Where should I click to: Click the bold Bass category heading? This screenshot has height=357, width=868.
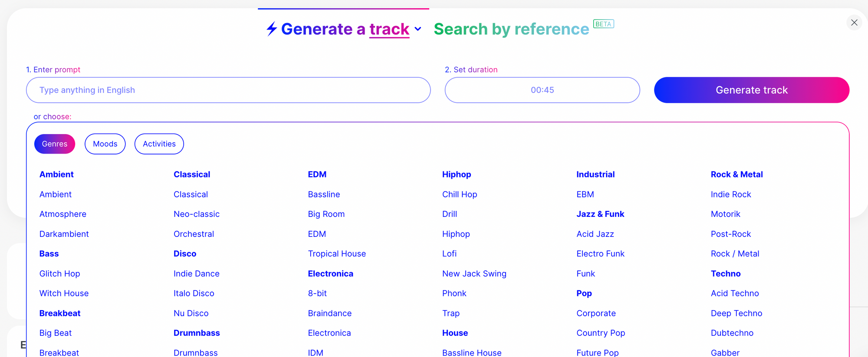[x=49, y=254]
